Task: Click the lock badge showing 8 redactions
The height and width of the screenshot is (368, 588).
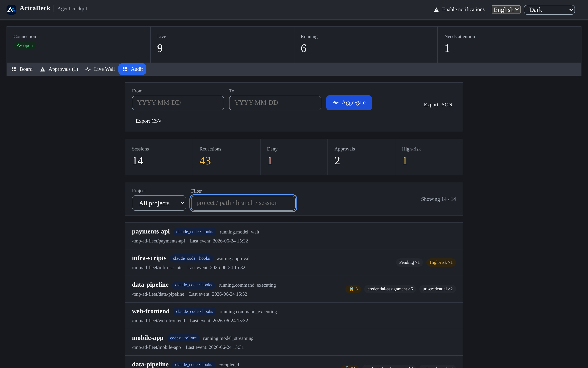Action: pyautogui.click(x=353, y=289)
